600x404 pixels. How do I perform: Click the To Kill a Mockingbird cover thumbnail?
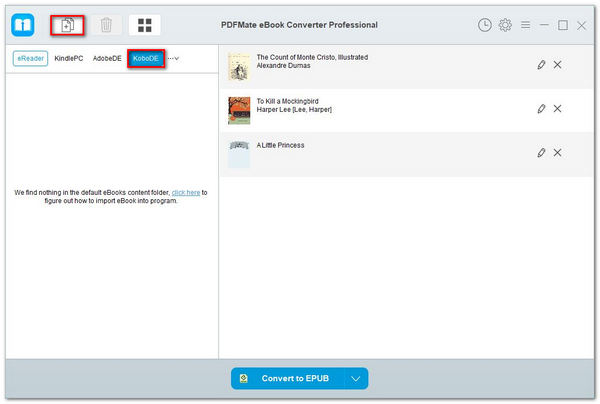point(239,111)
